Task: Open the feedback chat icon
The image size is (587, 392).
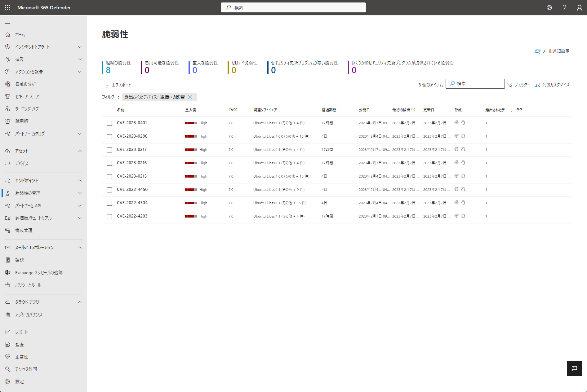Action: tap(574, 368)
